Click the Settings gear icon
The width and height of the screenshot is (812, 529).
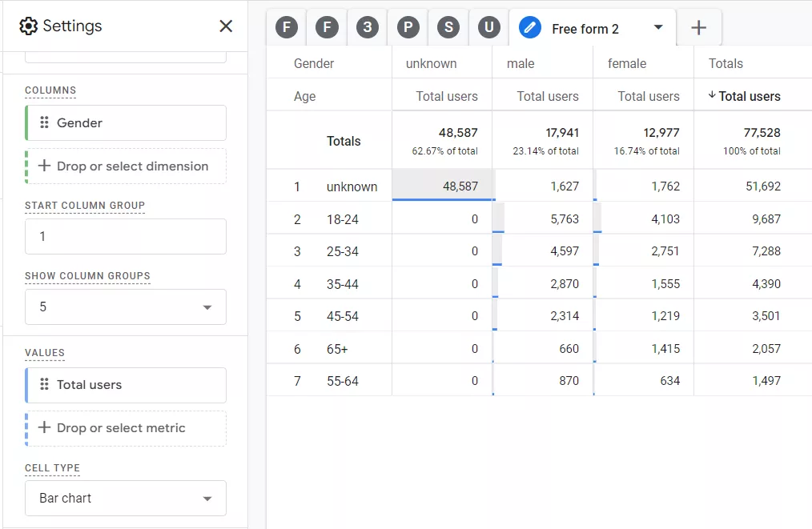click(x=29, y=26)
